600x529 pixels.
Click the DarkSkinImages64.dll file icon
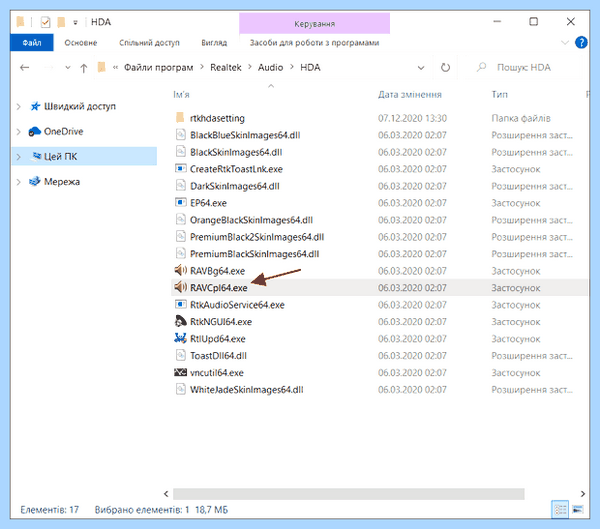pyautogui.click(x=180, y=186)
